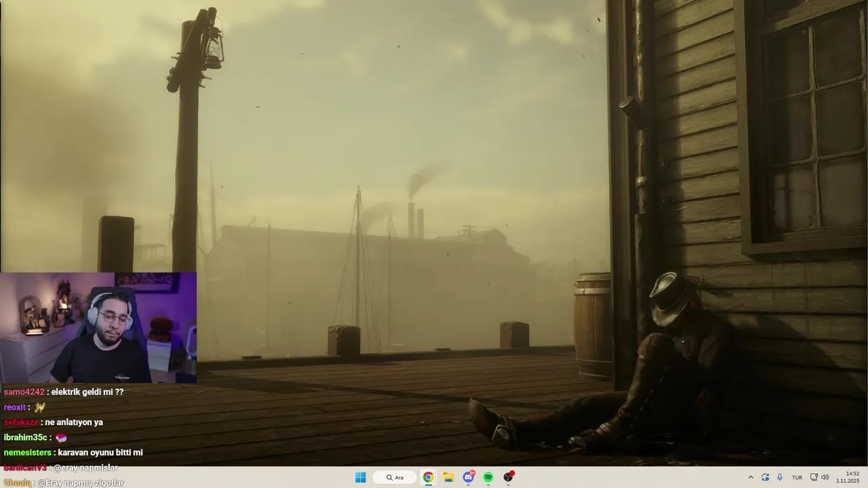Screen dimensions: 868x488
Task: Click the reoxit username in chat
Action: pos(15,407)
